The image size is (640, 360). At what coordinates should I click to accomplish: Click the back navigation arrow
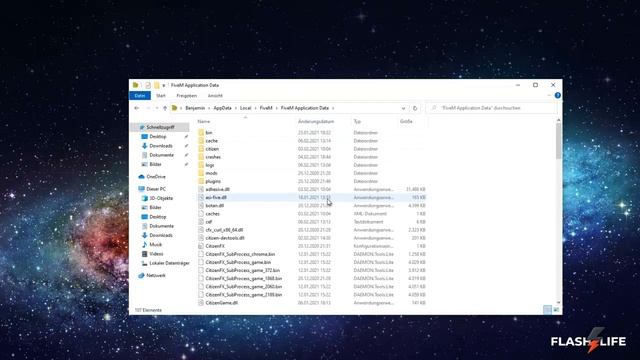pyautogui.click(x=137, y=108)
